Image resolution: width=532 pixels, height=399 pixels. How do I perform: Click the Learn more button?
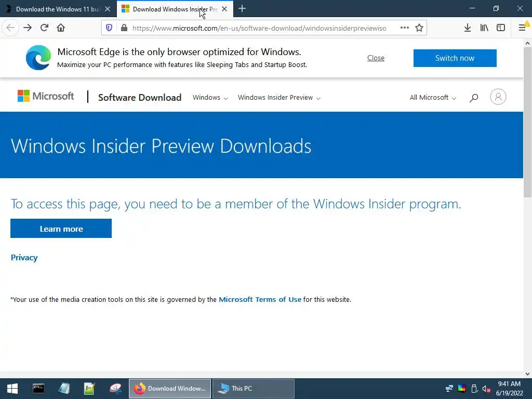coord(61,229)
